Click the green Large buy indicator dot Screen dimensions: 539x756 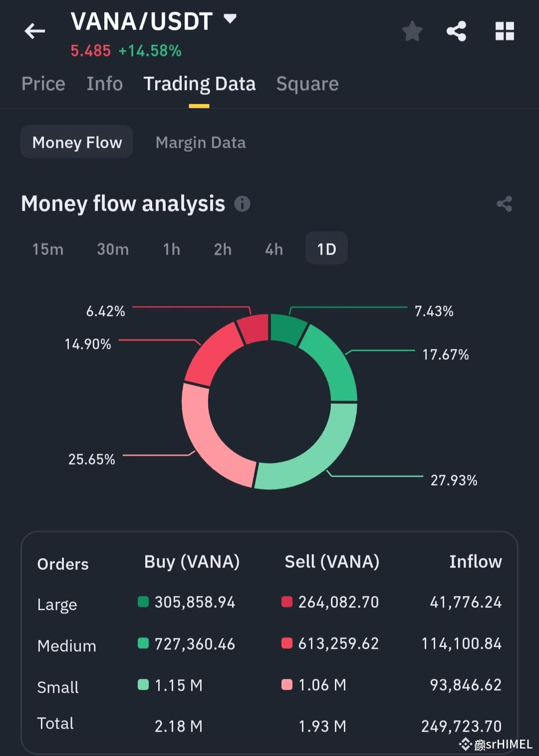click(144, 602)
